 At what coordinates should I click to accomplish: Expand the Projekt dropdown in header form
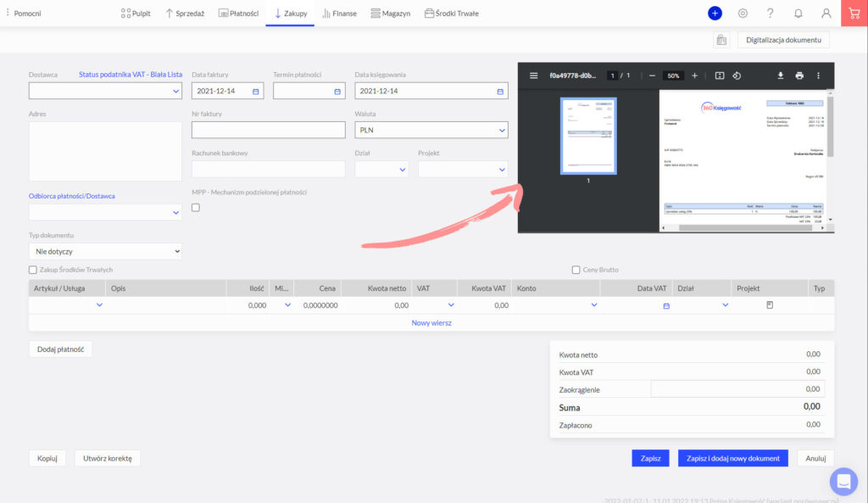tap(502, 170)
